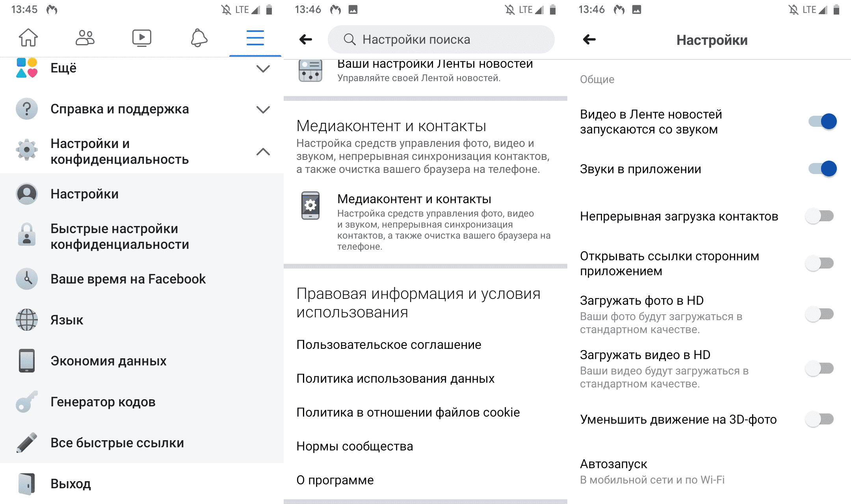The image size is (851, 504).
Task: Tap the phone-gear media and contacts icon
Action: [x=310, y=206]
